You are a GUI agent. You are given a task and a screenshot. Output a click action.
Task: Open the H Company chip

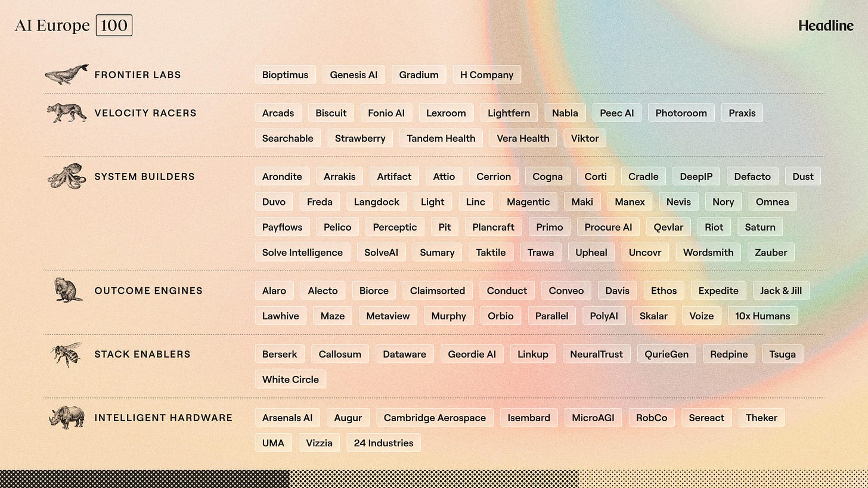pyautogui.click(x=486, y=74)
